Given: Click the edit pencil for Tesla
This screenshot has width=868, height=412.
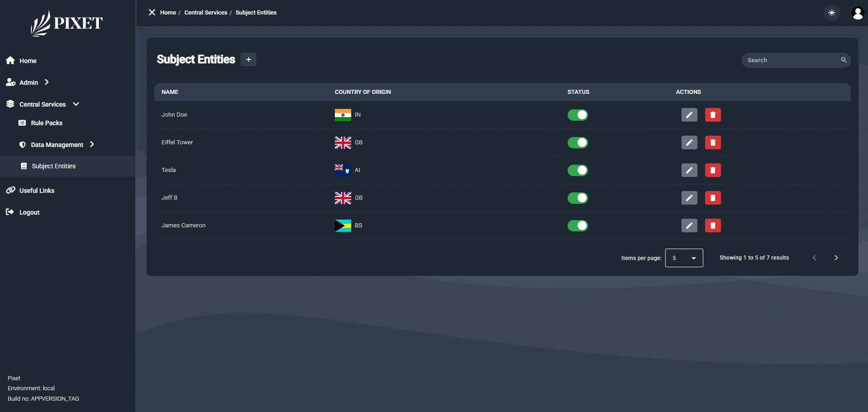Looking at the screenshot, I should (689, 170).
